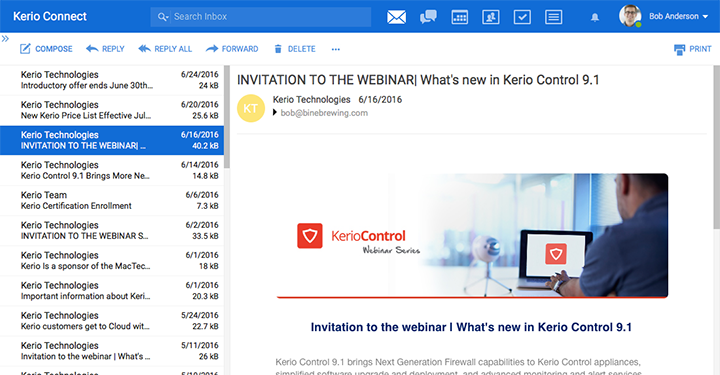
Task: Click the Compose button
Action: [46, 49]
